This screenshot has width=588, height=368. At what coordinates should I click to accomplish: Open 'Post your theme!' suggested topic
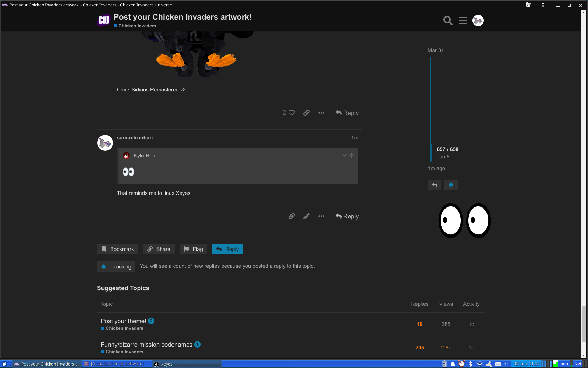[x=123, y=321]
